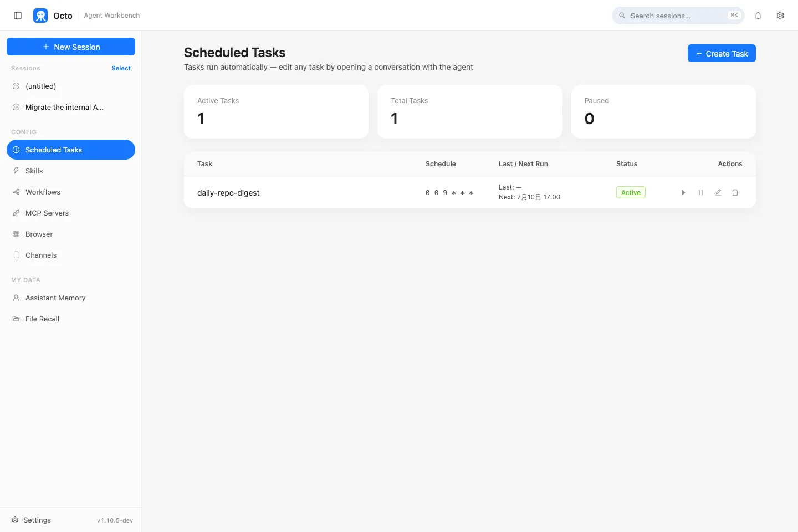Viewport: 798px width, 532px height.
Task: Edit the daily-repo-digest task
Action: pos(718,193)
